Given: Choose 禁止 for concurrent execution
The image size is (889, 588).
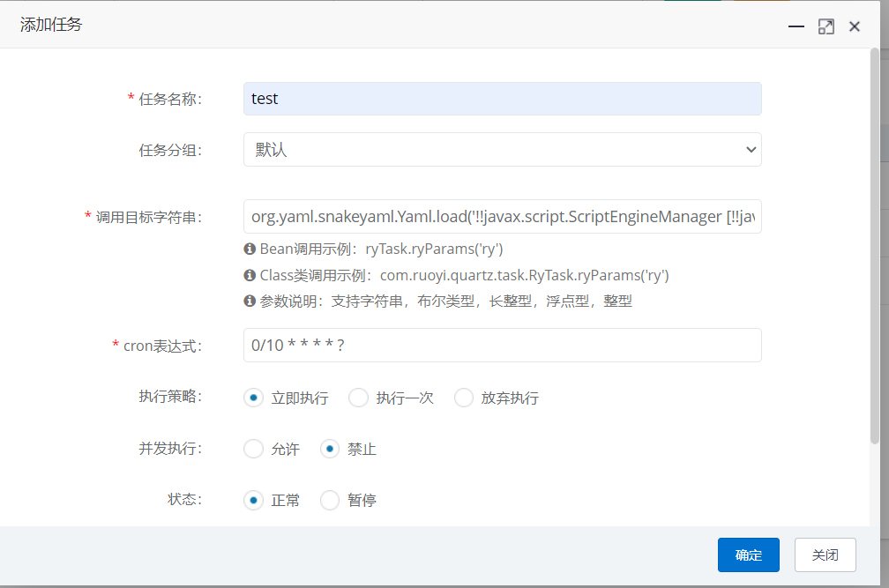Looking at the screenshot, I should coord(330,450).
